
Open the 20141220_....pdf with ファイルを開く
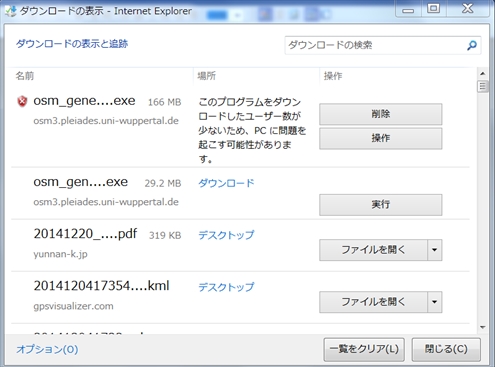coord(373,250)
